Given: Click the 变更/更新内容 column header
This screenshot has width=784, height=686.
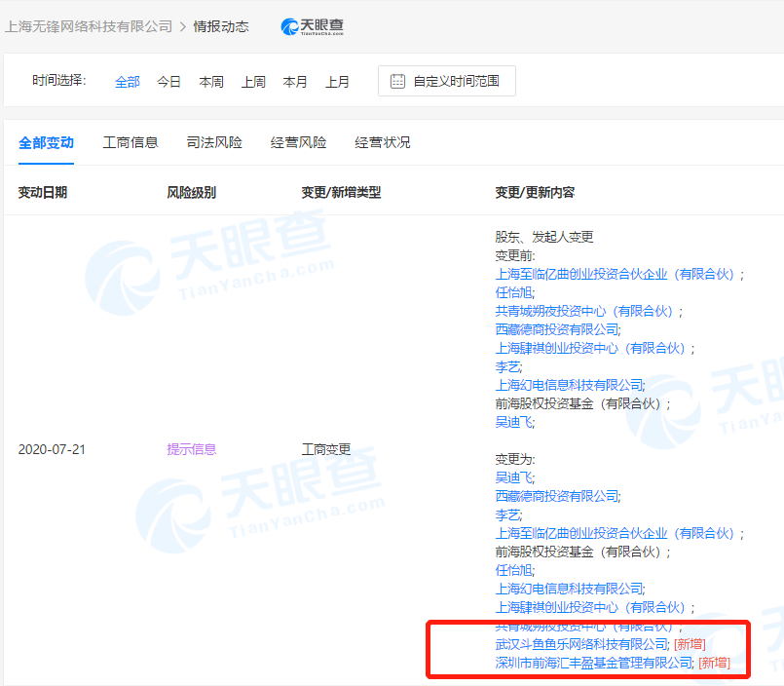Looking at the screenshot, I should [535, 193].
